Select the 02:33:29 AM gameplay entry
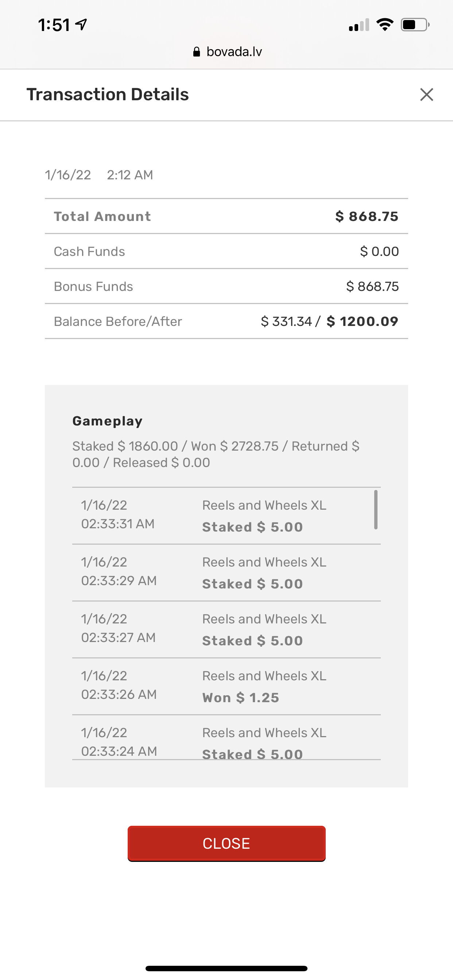Screen dimensions: 453x980 pos(226,572)
